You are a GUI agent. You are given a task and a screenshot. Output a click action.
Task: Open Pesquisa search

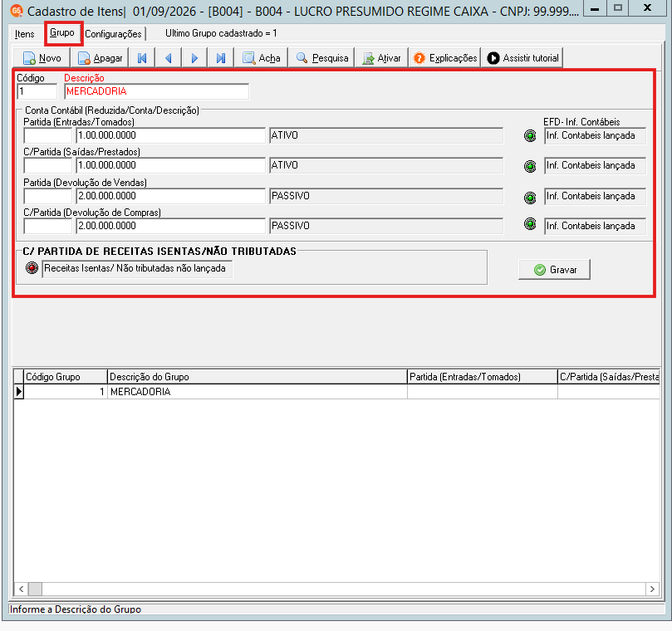[321, 58]
